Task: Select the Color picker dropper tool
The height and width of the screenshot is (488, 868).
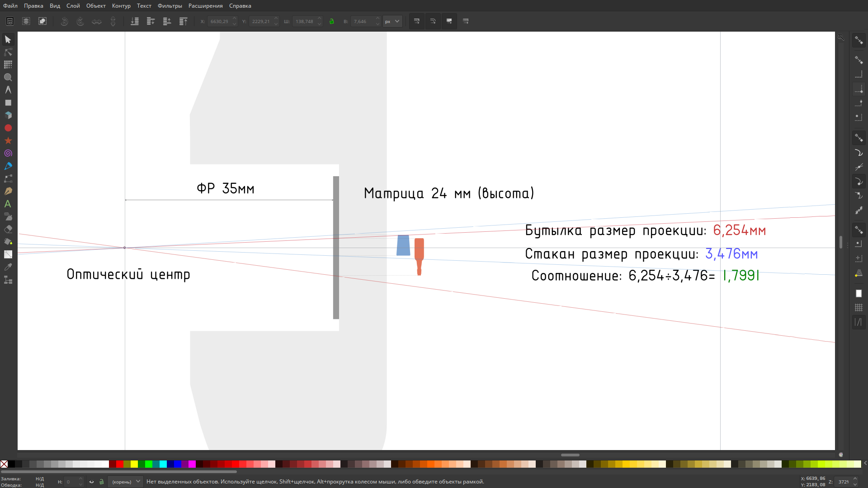Action: 8,267
